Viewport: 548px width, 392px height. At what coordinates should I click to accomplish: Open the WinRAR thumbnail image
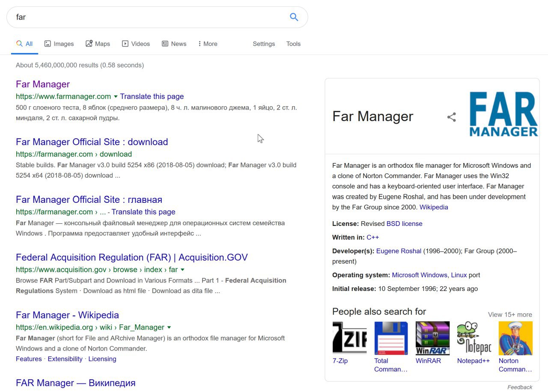pyautogui.click(x=432, y=338)
